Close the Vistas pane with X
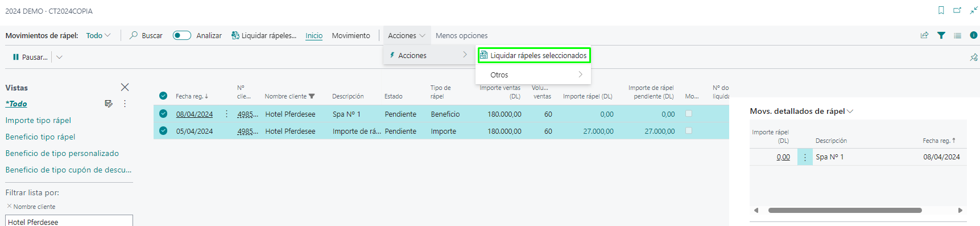This screenshot has height=226, width=980. [x=125, y=87]
